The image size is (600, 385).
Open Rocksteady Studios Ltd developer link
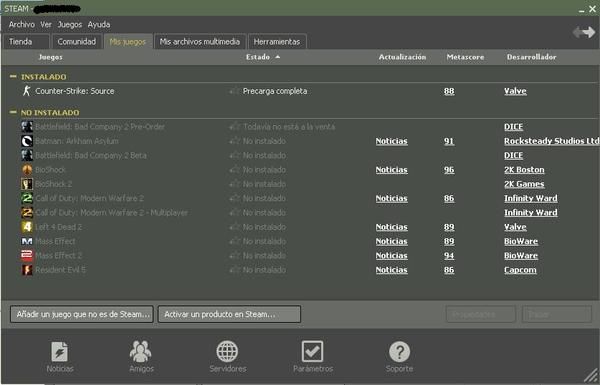click(x=551, y=141)
